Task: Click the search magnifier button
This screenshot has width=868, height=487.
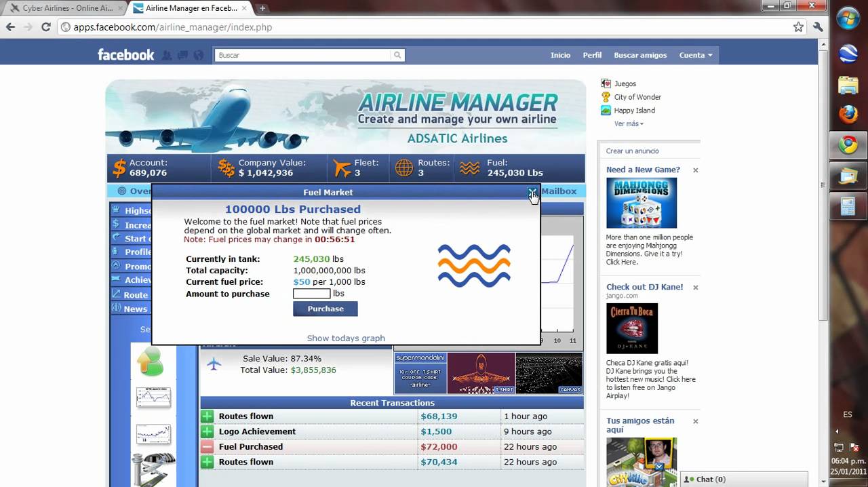Action: pos(398,55)
